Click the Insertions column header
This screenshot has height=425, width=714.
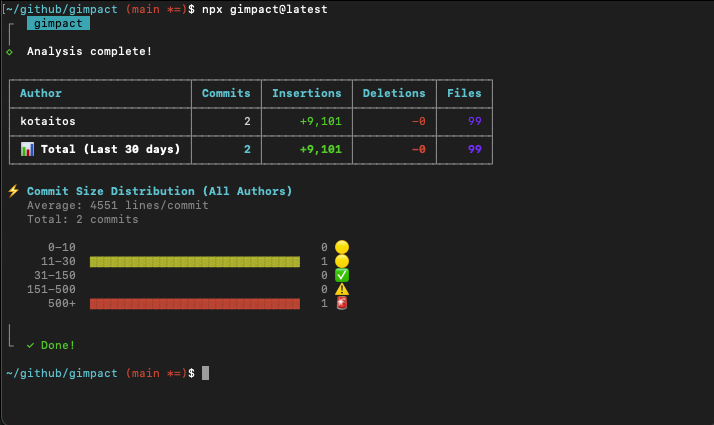coord(306,93)
